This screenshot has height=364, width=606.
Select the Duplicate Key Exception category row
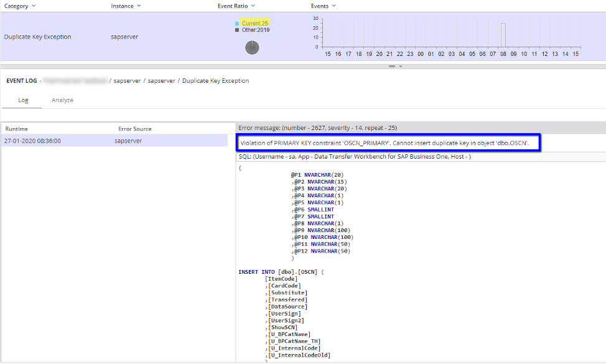(37, 37)
